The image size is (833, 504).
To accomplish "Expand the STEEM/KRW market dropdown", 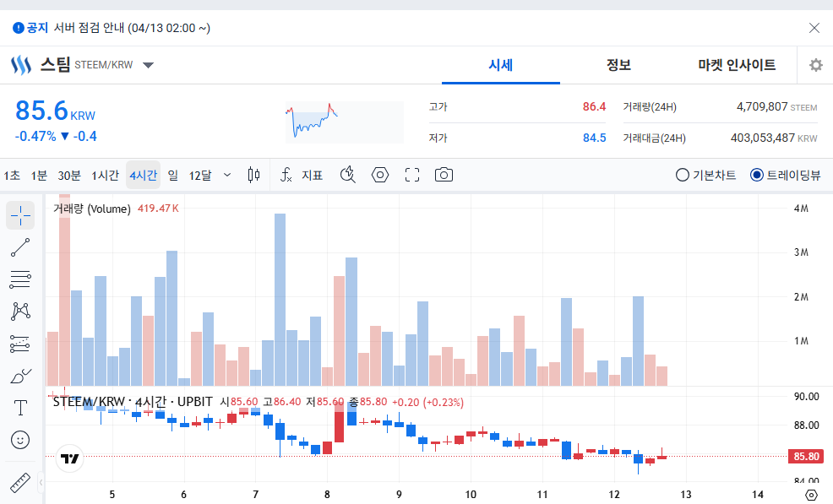I will pos(148,65).
